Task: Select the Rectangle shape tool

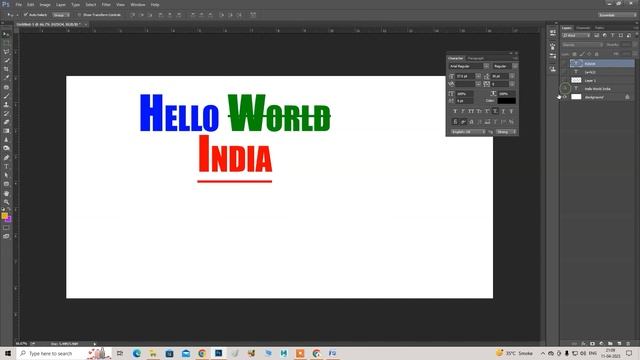Action: 6,184
